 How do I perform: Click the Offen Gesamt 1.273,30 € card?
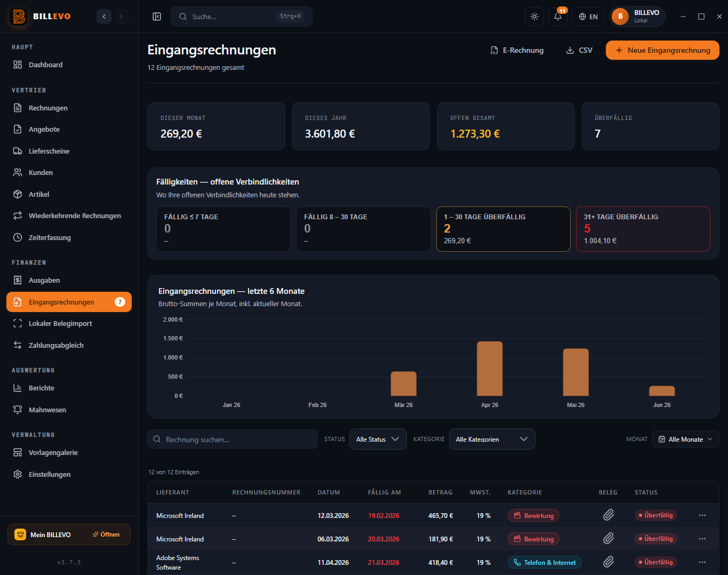click(x=506, y=126)
